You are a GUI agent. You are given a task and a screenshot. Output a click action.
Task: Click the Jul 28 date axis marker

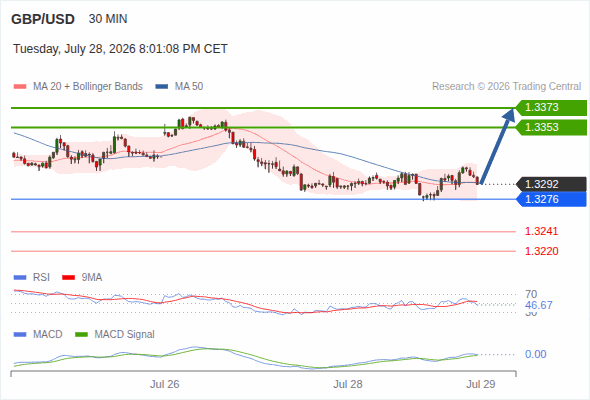coord(348,384)
